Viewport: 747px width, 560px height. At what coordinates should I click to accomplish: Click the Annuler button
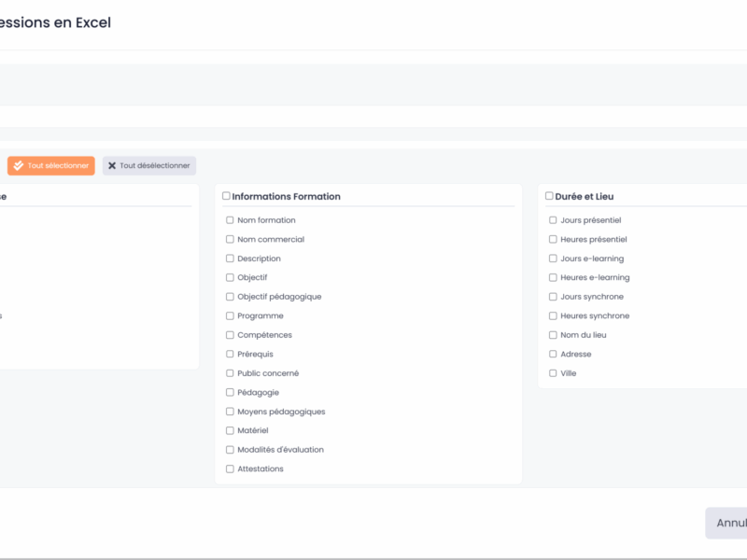tap(726, 523)
